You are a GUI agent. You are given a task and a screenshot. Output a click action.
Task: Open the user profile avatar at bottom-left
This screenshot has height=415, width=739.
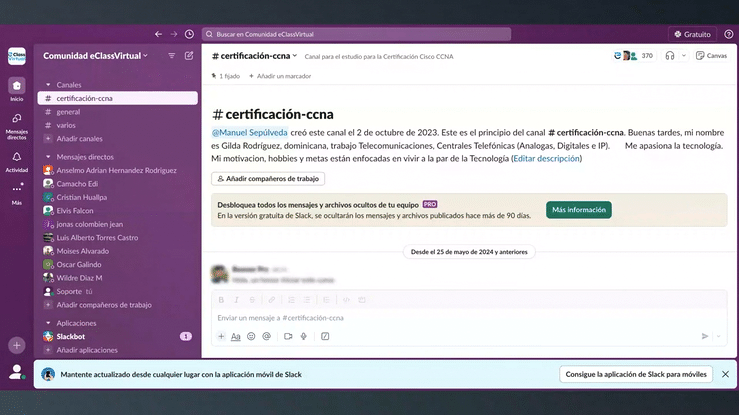coord(16,372)
